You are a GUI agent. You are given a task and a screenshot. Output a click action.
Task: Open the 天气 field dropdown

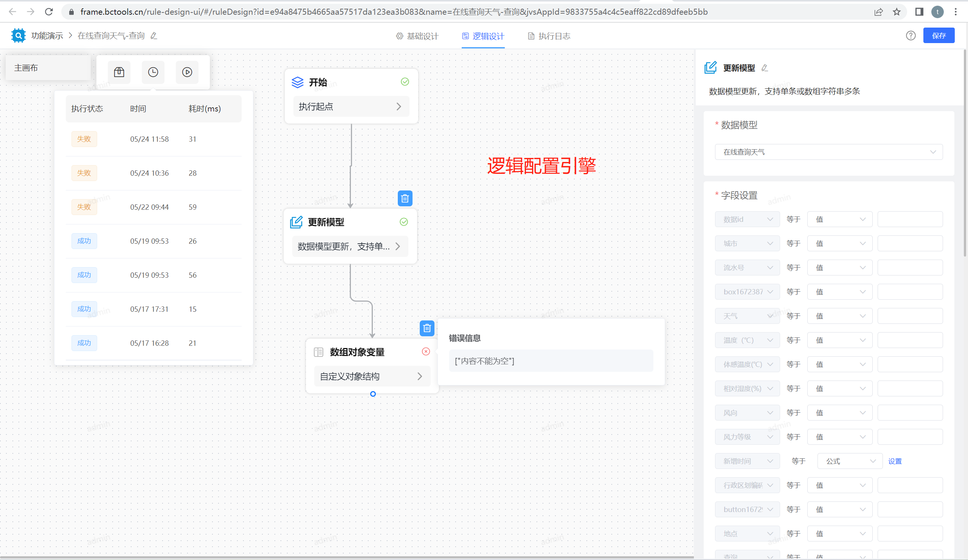(x=747, y=316)
